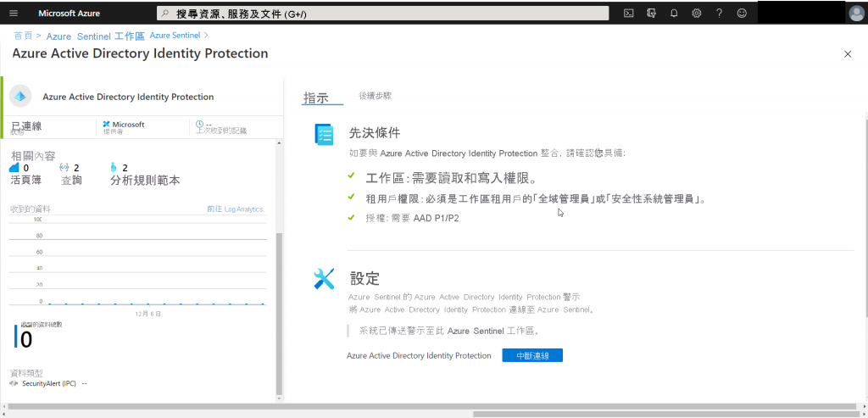Click the green check next to 授權
This screenshot has height=418, width=868.
[351, 217]
